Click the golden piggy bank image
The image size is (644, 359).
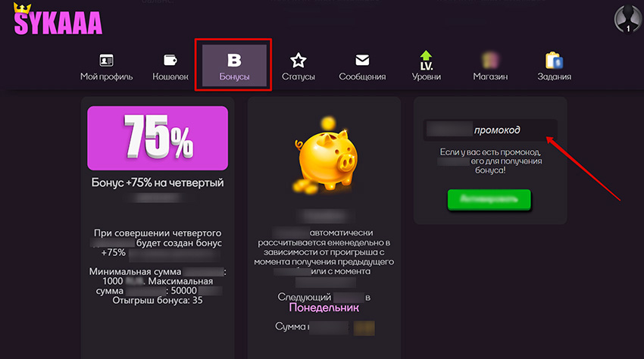324,156
